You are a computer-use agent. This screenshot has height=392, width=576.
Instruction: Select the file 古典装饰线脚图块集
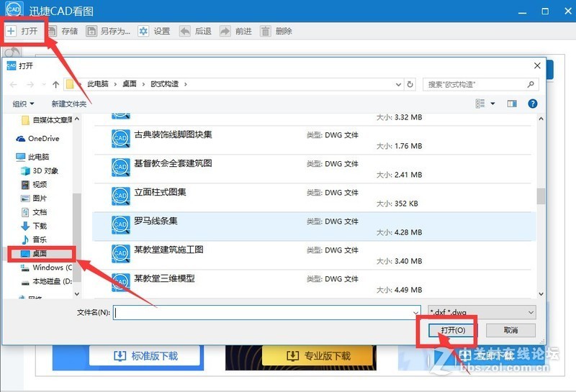pyautogui.click(x=312, y=140)
